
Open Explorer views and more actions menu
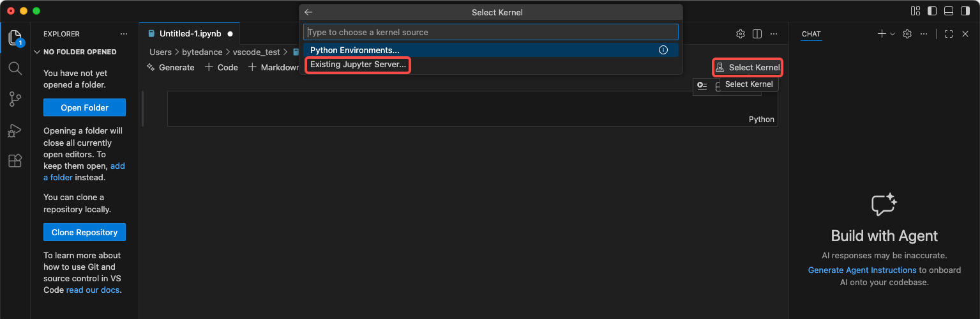tap(124, 34)
